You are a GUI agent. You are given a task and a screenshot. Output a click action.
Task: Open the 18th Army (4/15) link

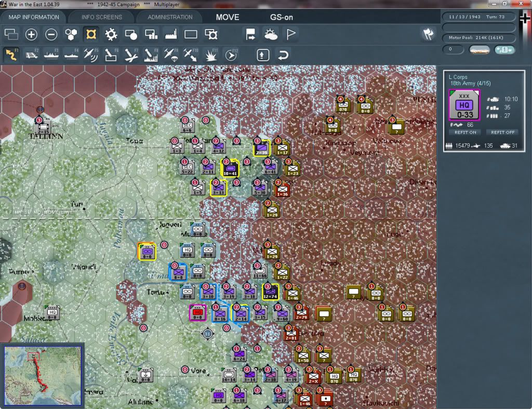pyautogui.click(x=470, y=83)
